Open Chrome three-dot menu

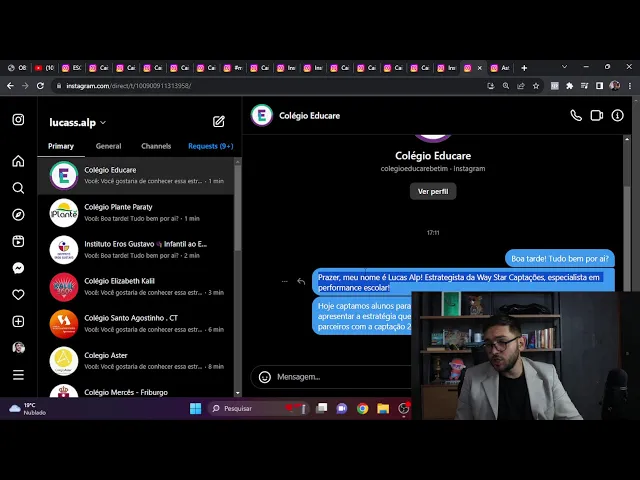pyautogui.click(x=630, y=86)
